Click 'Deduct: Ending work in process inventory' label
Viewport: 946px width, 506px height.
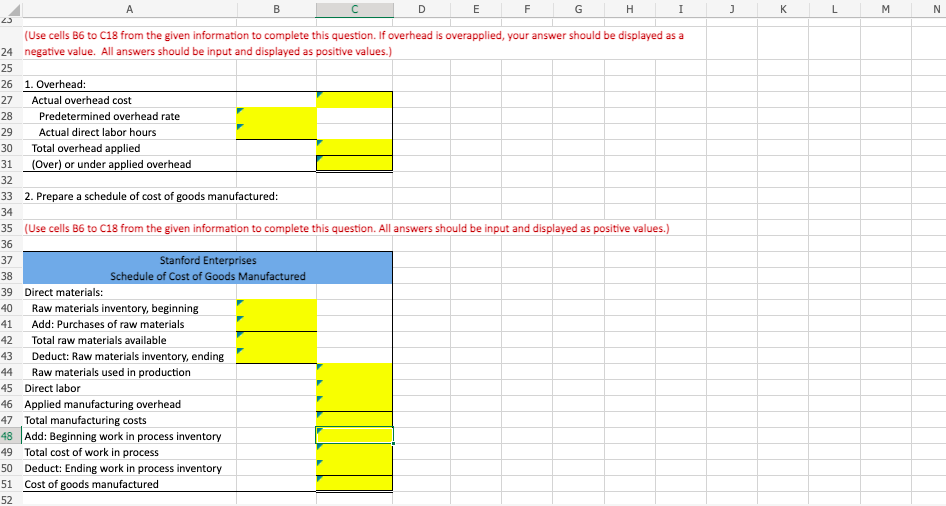pyautogui.click(x=123, y=468)
